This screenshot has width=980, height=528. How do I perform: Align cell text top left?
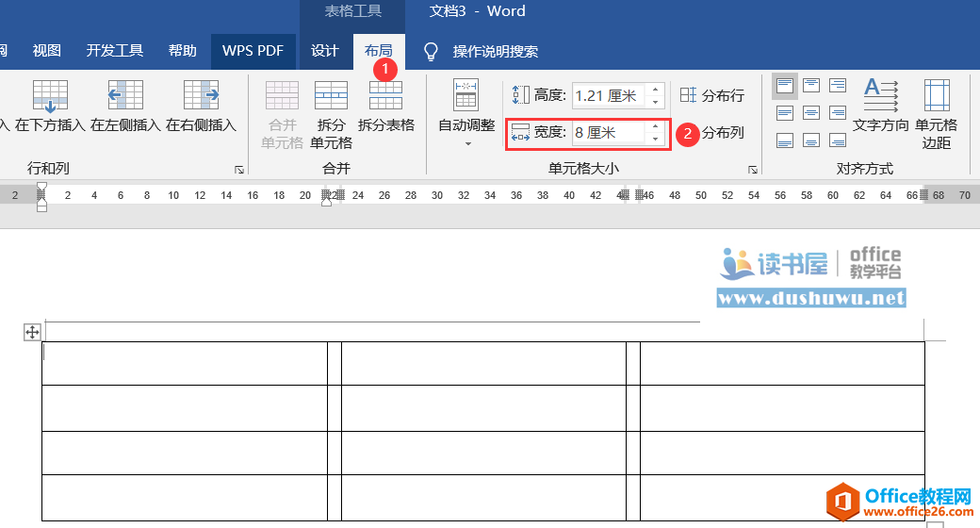(785, 86)
